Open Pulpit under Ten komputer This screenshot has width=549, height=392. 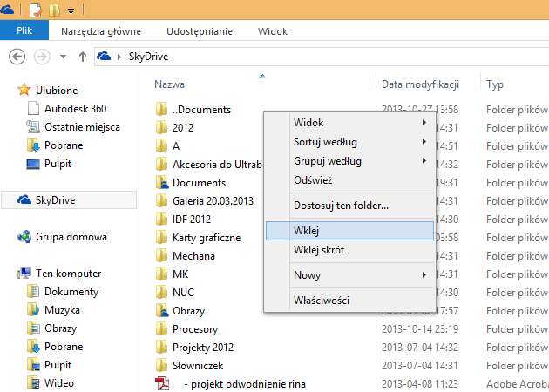pyautogui.click(x=58, y=365)
